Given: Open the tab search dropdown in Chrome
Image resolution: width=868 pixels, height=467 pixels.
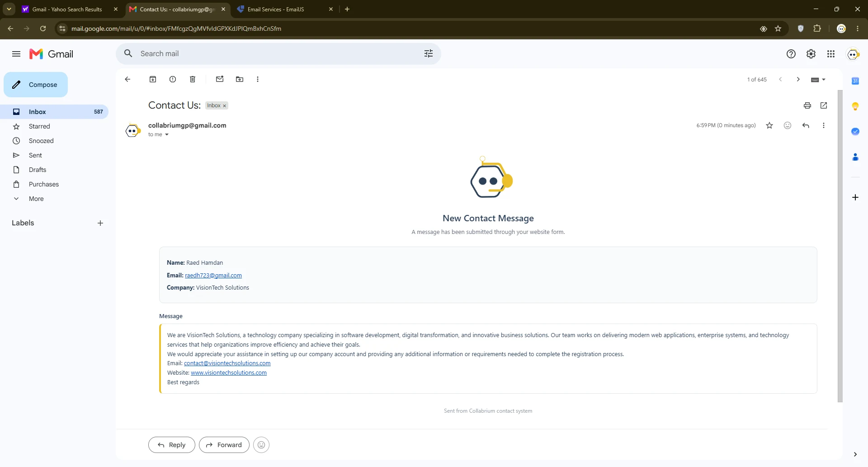Looking at the screenshot, I should coord(9,9).
